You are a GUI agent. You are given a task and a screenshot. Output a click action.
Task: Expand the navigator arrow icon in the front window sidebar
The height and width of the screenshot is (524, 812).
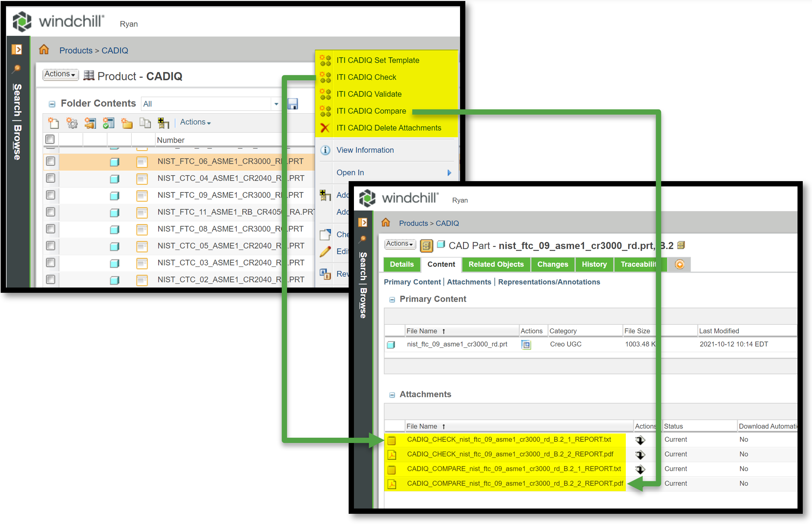(x=362, y=222)
